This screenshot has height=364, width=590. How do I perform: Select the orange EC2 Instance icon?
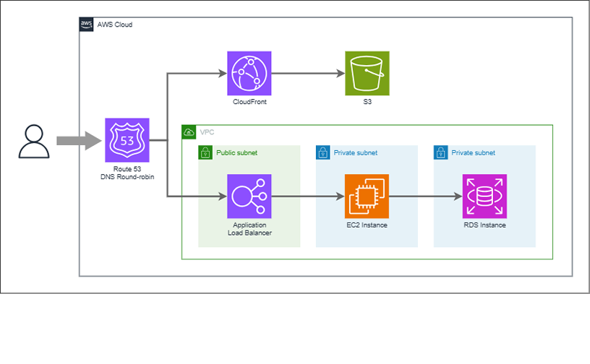click(x=367, y=196)
